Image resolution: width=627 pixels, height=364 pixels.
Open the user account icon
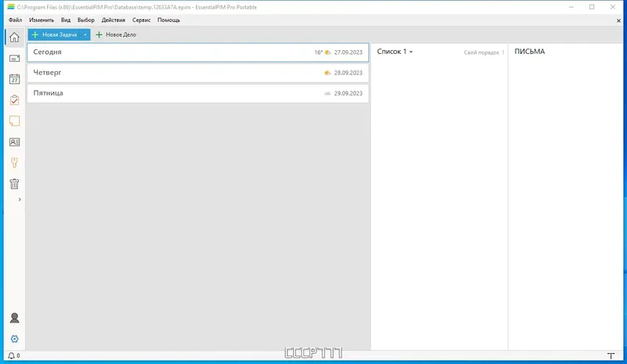click(x=14, y=318)
